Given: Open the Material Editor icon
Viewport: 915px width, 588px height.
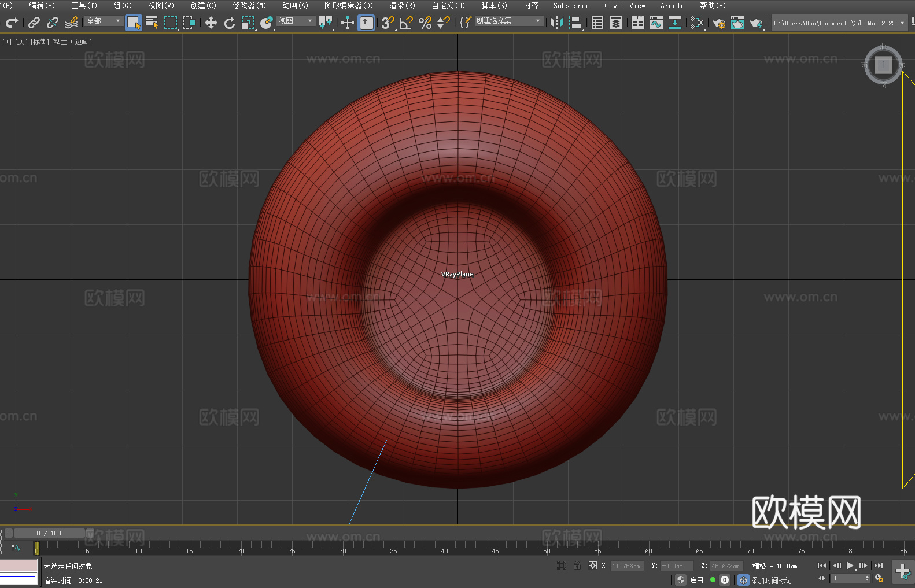Looking at the screenshot, I should pyautogui.click(x=697, y=23).
